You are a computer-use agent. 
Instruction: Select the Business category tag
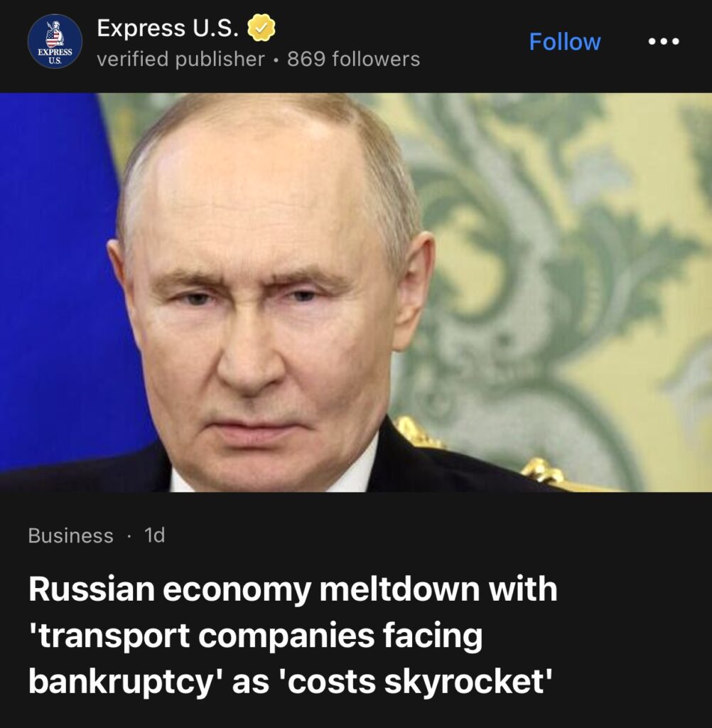tap(70, 535)
